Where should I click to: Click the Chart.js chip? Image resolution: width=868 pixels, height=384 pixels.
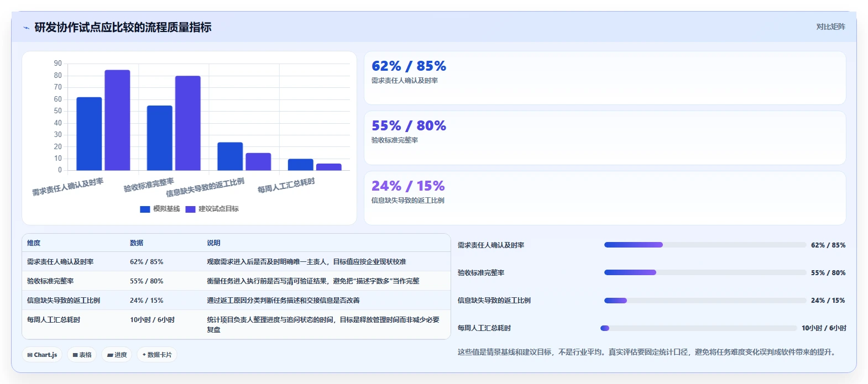[x=42, y=355]
